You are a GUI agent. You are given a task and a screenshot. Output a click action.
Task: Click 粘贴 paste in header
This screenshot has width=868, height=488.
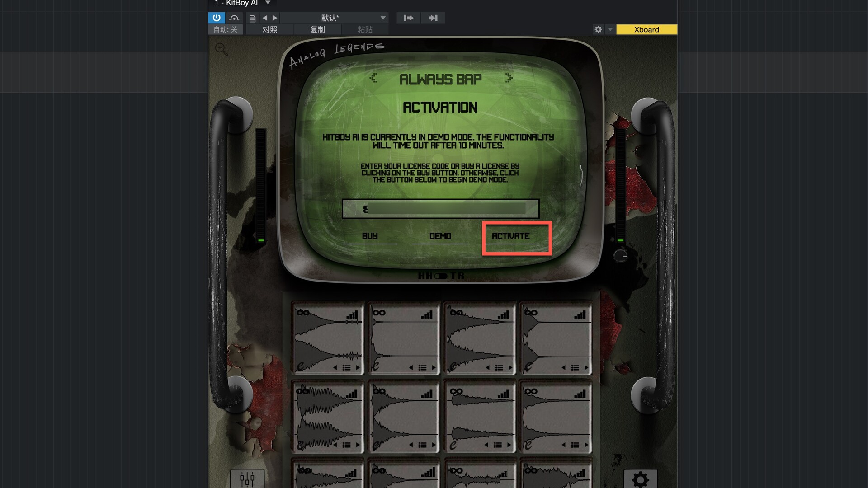pos(365,29)
